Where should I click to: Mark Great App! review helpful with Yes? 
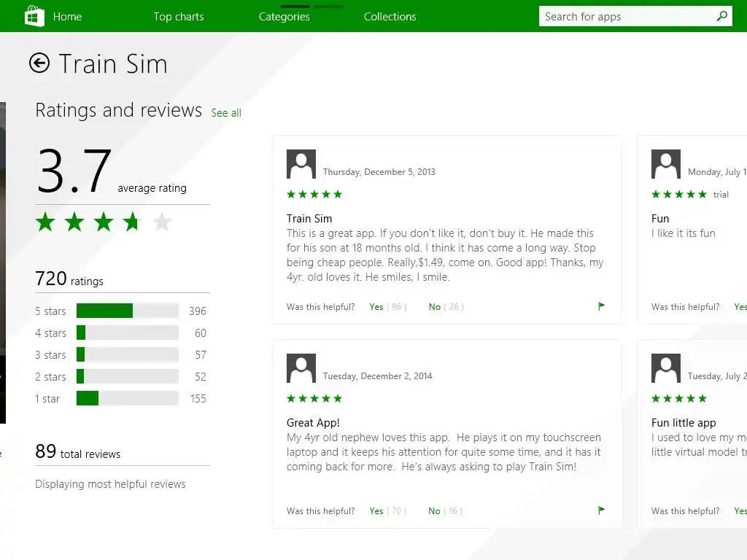click(376, 511)
